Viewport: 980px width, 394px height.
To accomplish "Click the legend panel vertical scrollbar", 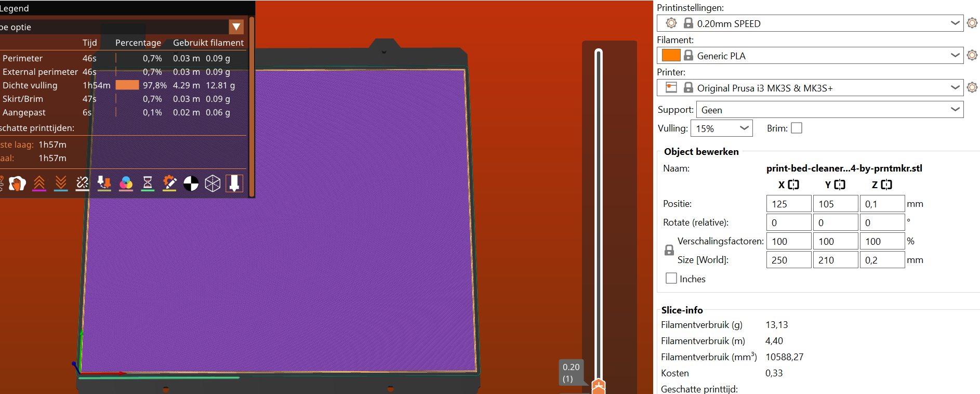I will (251, 107).
